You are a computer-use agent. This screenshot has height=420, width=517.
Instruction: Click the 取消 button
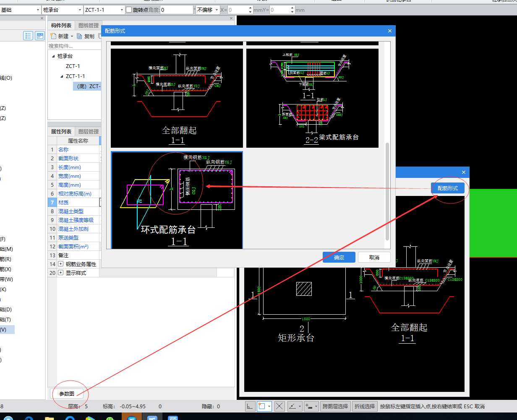coord(374,257)
